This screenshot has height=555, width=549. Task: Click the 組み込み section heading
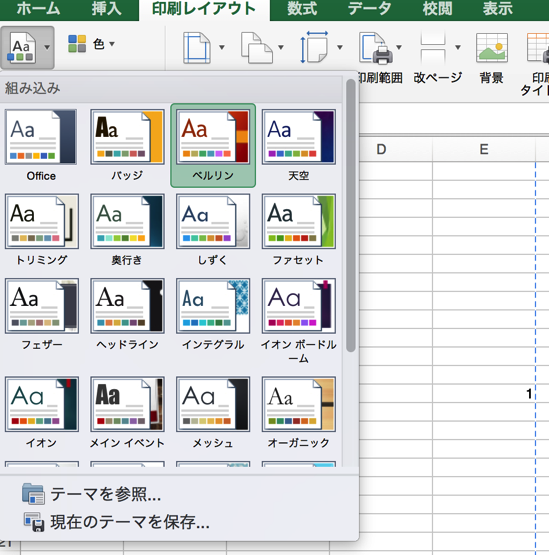coord(32,88)
